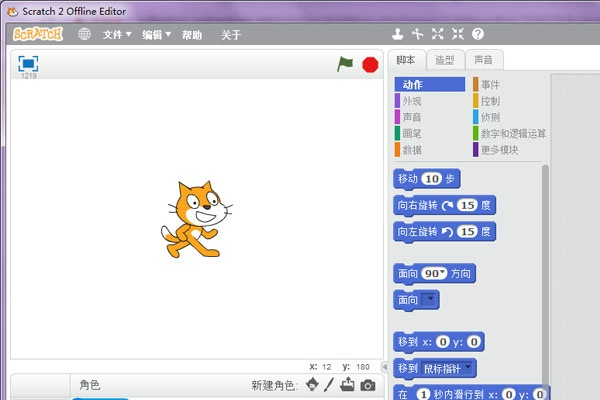Open the 声音 tab
This screenshot has width=600, height=400.
point(483,60)
